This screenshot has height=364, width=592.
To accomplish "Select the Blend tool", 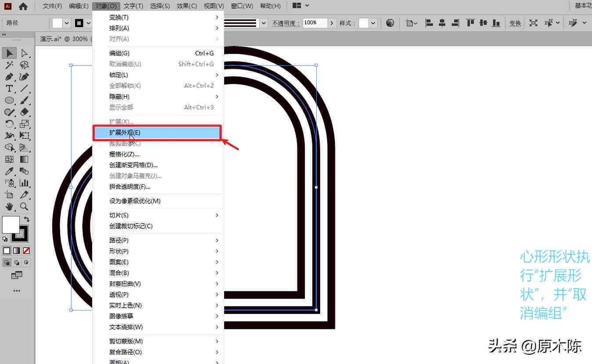I will pos(25,171).
